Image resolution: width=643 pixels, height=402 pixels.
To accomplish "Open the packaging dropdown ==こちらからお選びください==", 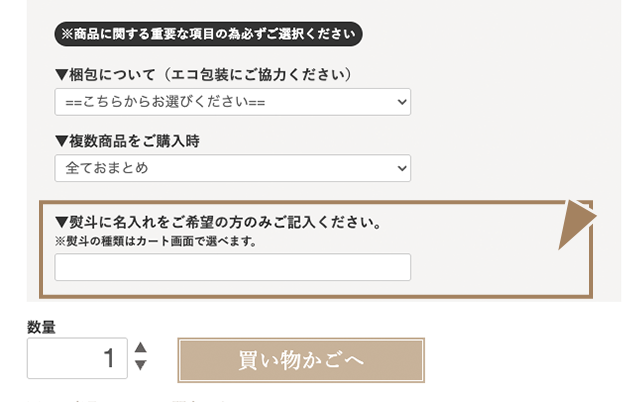I will tap(232, 102).
